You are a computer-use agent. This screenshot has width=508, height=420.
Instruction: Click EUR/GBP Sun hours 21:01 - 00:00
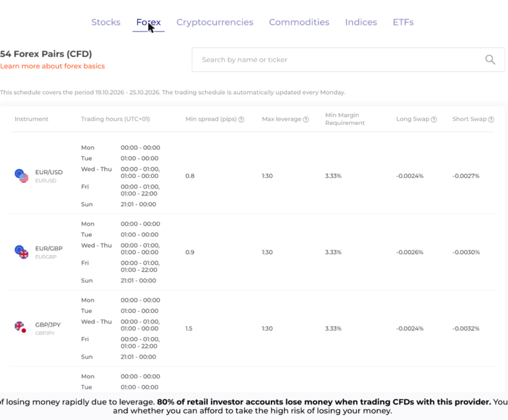(x=138, y=280)
